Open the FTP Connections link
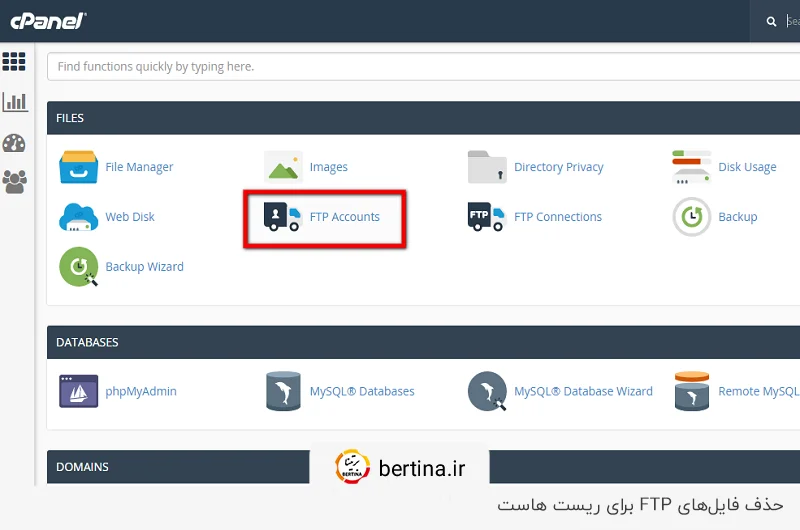Image resolution: width=800 pixels, height=530 pixels. pyautogui.click(x=558, y=217)
